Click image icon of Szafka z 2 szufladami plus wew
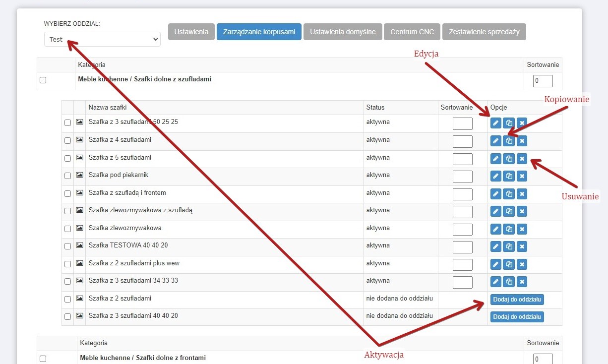 (79, 263)
